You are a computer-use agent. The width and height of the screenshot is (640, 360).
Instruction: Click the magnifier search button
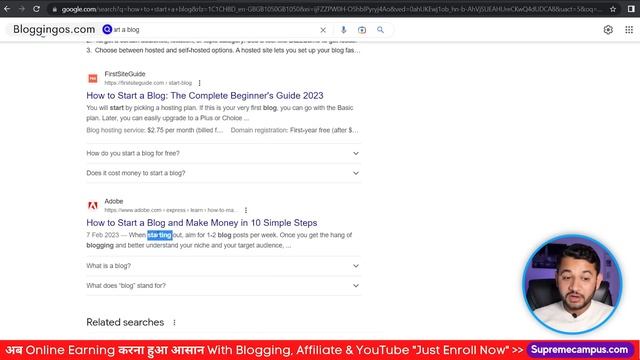pos(380,30)
